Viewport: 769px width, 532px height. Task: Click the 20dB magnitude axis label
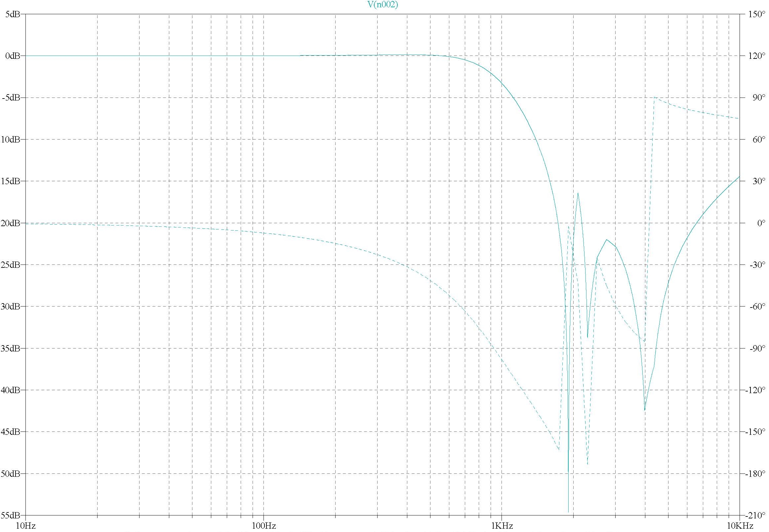(x=10, y=223)
